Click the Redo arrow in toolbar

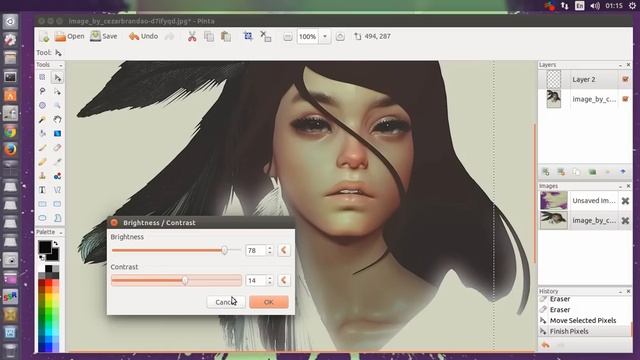169,37
